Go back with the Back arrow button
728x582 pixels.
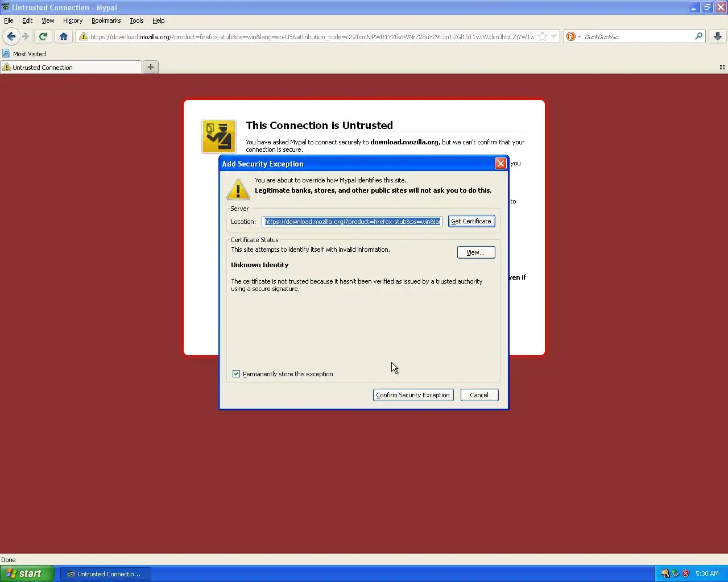pyautogui.click(x=11, y=36)
